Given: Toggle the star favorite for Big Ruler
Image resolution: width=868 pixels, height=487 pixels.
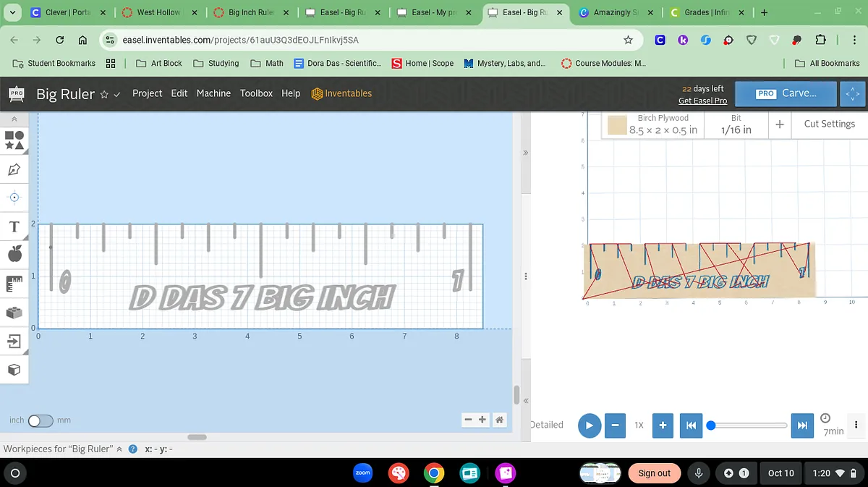Looking at the screenshot, I should 104,94.
